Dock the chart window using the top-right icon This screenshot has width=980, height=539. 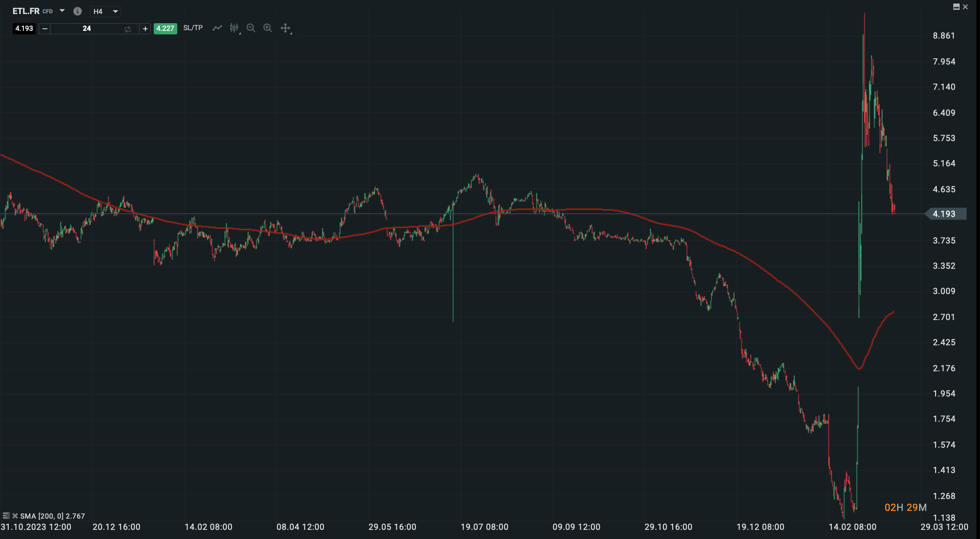(956, 6)
